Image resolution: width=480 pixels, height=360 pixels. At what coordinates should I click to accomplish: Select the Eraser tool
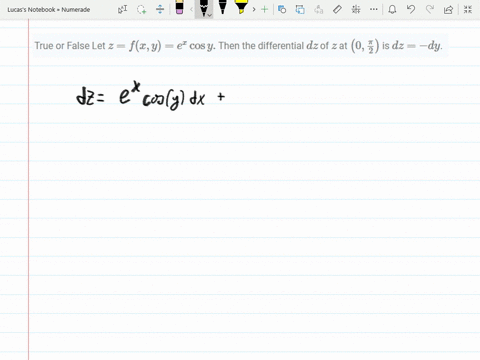click(x=179, y=8)
